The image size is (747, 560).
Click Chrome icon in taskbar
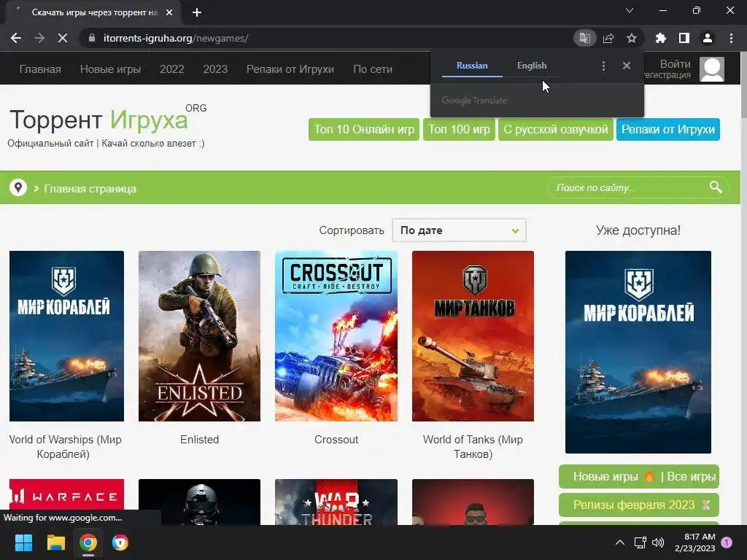pos(88,542)
